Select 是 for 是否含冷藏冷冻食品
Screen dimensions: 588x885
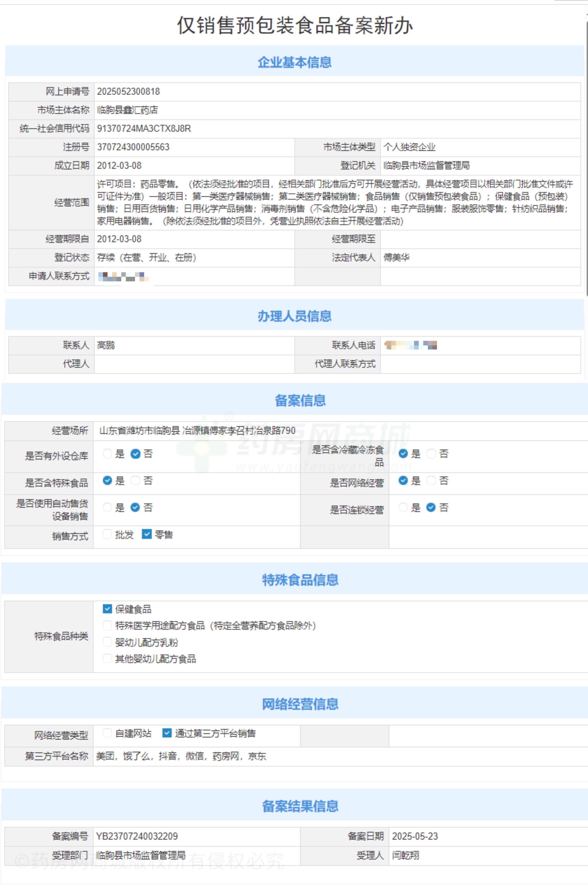click(x=403, y=454)
